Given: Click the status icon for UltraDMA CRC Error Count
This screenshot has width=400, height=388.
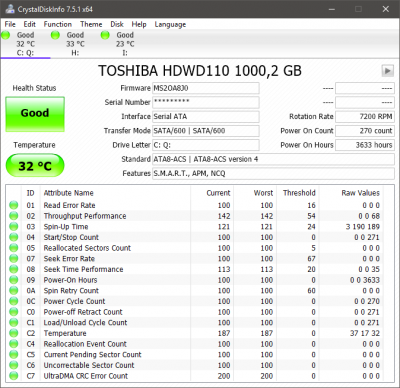Looking at the screenshot, I should click(14, 376).
